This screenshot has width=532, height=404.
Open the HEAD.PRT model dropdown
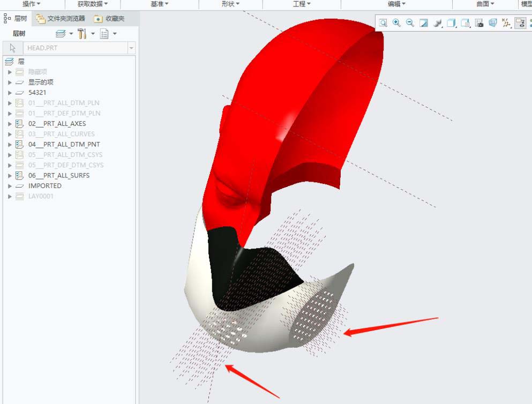pos(131,48)
